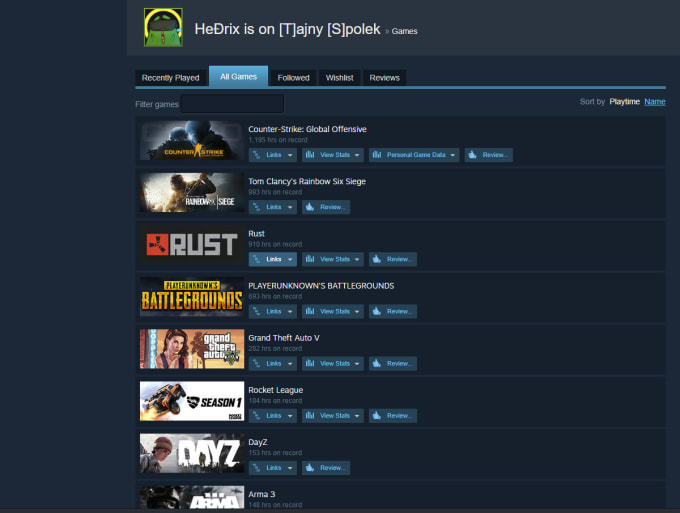Click the links icon for DayZ
The height and width of the screenshot is (513, 680).
click(x=256, y=467)
